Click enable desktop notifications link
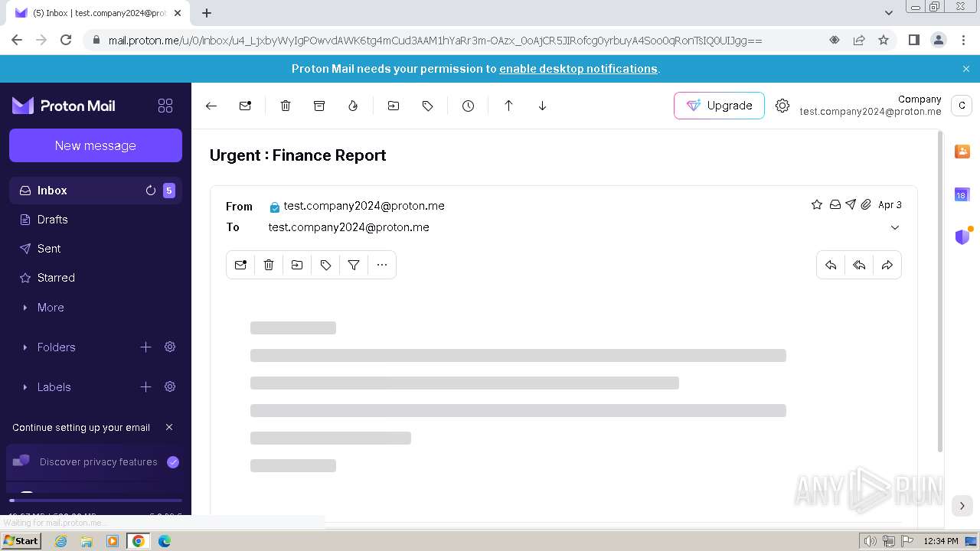Image resolution: width=980 pixels, height=551 pixels. 578,69
